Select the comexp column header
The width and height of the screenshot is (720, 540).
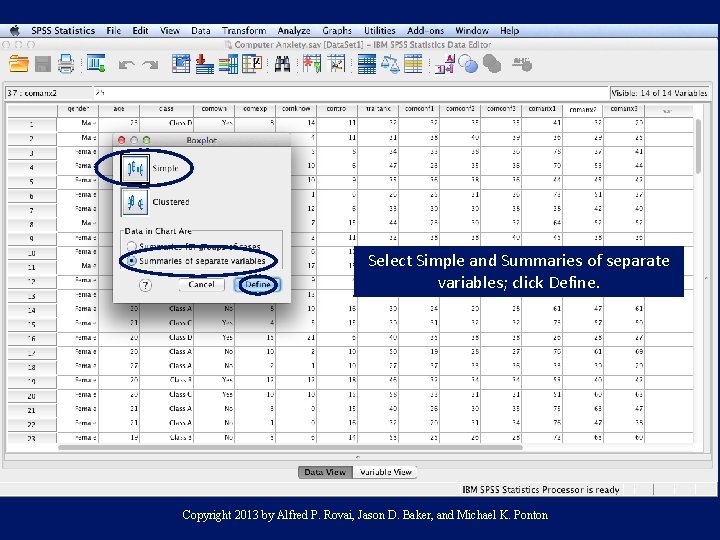coord(255,109)
